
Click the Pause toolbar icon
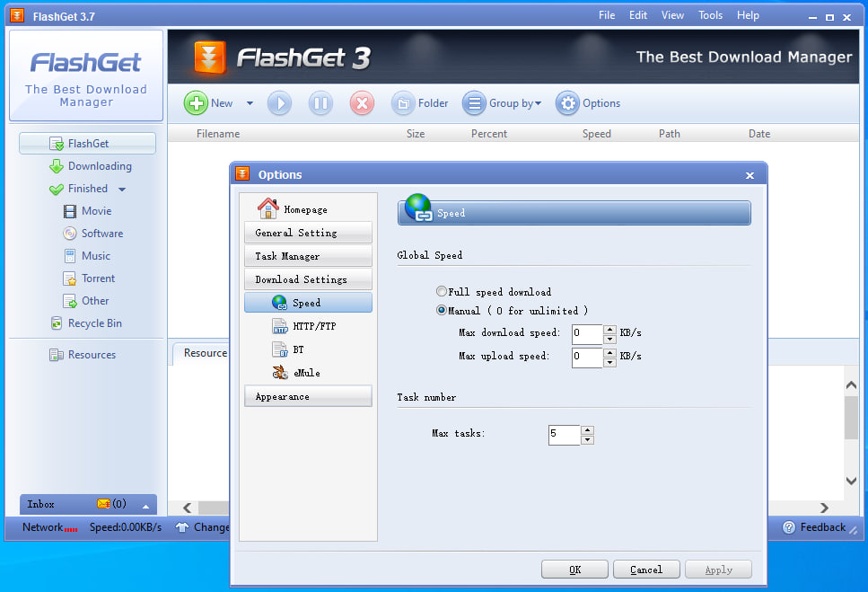click(x=320, y=103)
